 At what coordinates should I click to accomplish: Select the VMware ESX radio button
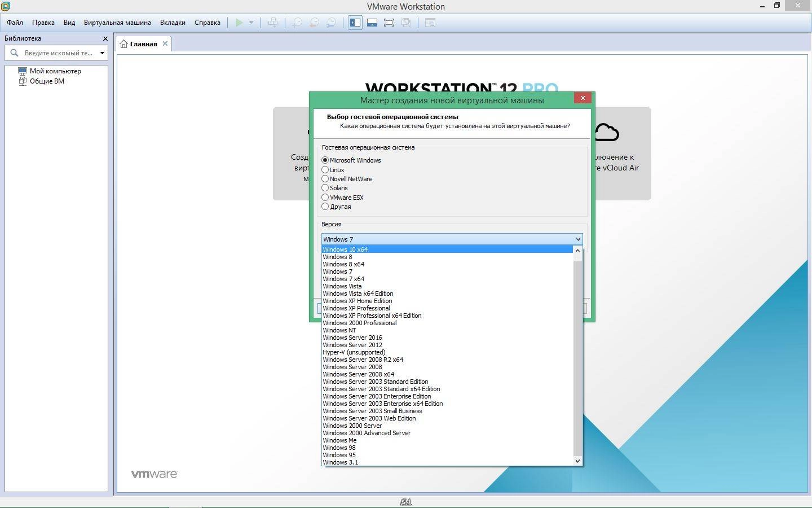coord(325,198)
